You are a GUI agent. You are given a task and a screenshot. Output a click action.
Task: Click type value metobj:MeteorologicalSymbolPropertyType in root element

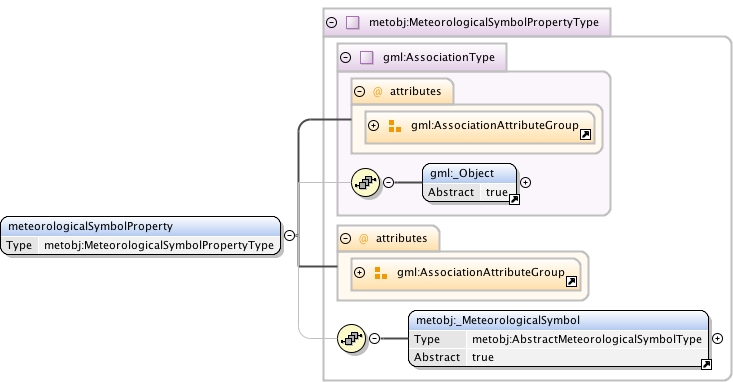[159, 245]
